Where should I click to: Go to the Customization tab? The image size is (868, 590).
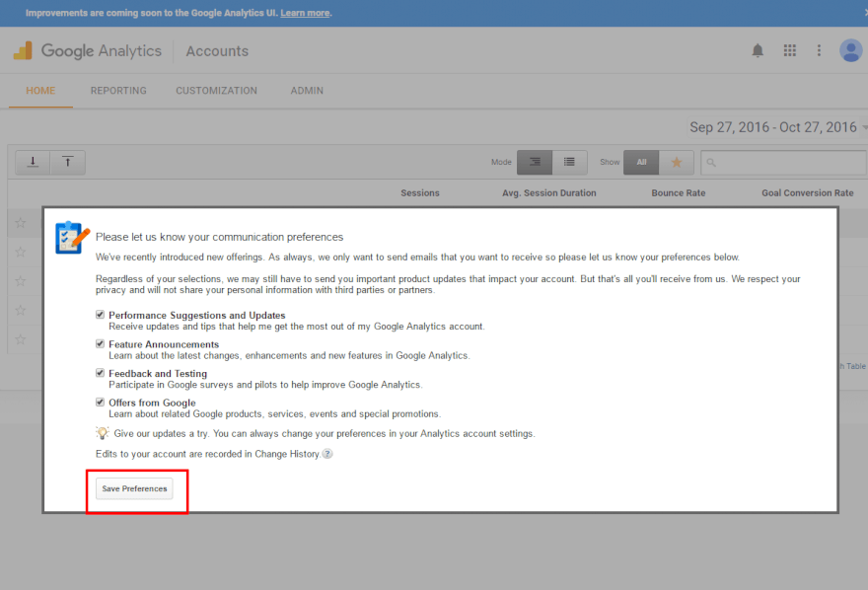[x=216, y=91]
